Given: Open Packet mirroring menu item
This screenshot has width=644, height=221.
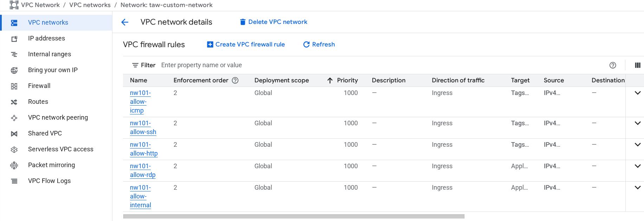Looking at the screenshot, I should click(56, 165).
